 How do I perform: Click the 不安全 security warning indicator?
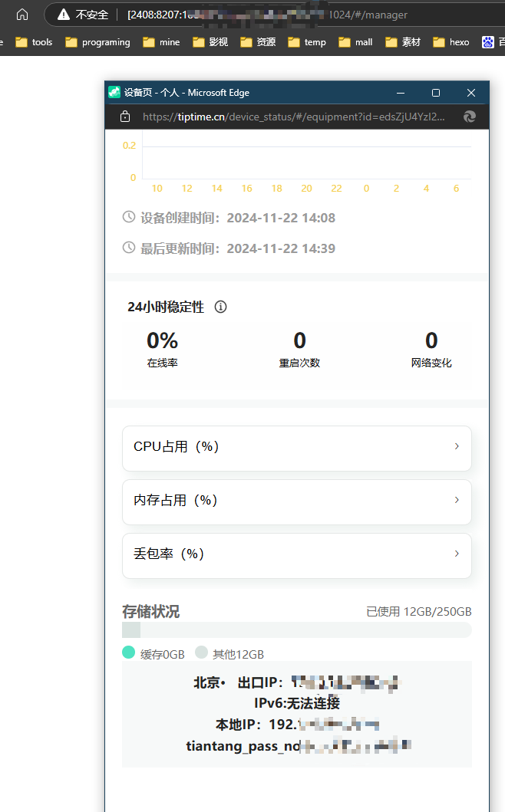pyautogui.click(x=83, y=15)
